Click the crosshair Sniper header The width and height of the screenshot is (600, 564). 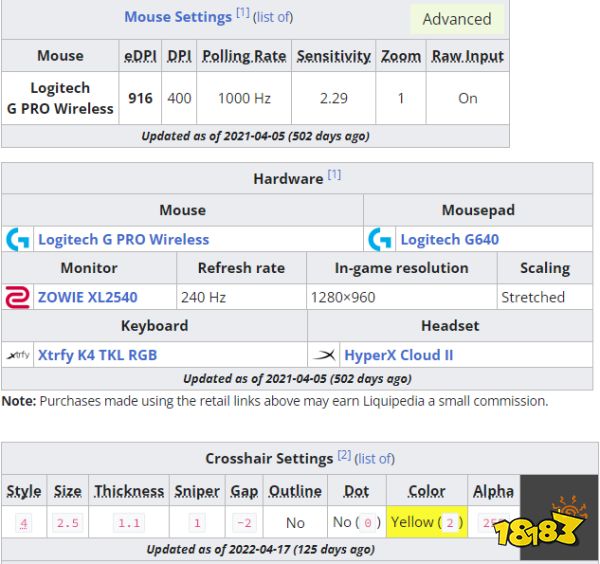(x=197, y=491)
